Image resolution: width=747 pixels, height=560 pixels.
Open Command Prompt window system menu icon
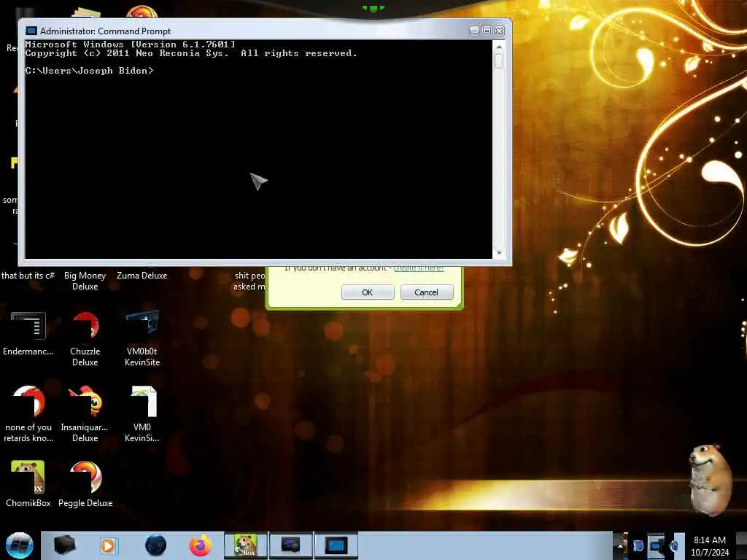[x=31, y=31]
